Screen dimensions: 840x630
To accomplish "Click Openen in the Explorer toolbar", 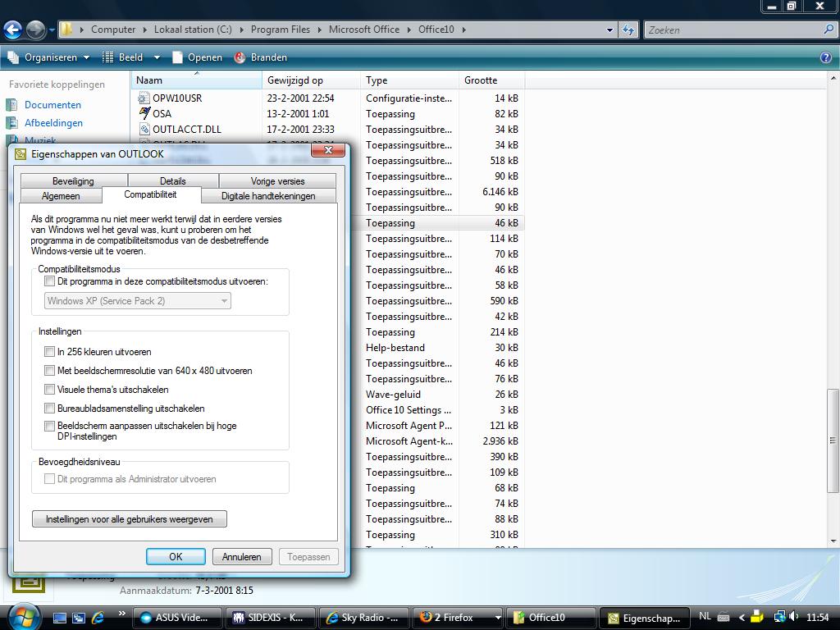I will pyautogui.click(x=197, y=57).
